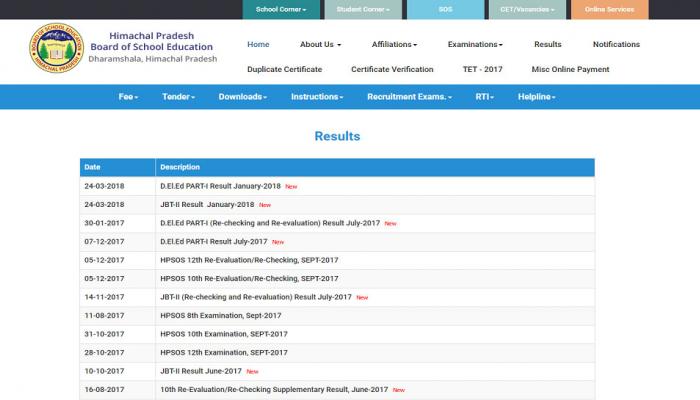Click the Himachal Pradesh Board of School Education title
The height and width of the screenshot is (400, 700).
click(152, 41)
